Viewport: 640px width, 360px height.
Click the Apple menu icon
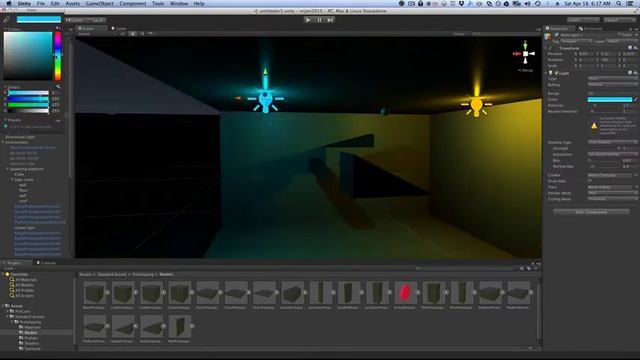9,3
